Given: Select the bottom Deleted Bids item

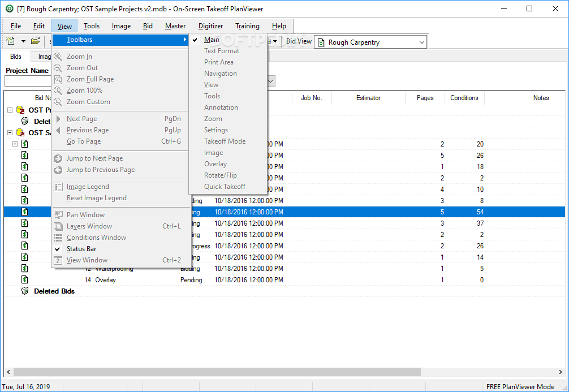Looking at the screenshot, I should (x=54, y=291).
